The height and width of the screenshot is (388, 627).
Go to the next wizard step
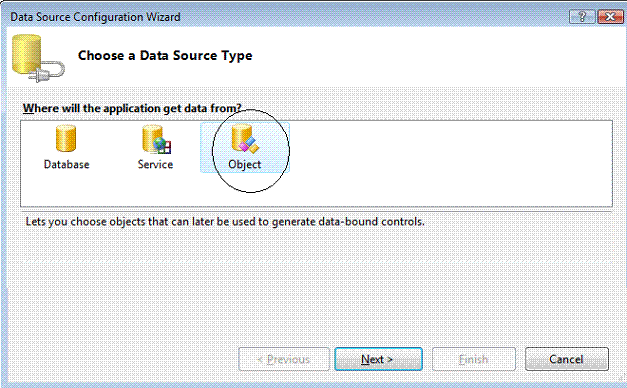pos(378,359)
